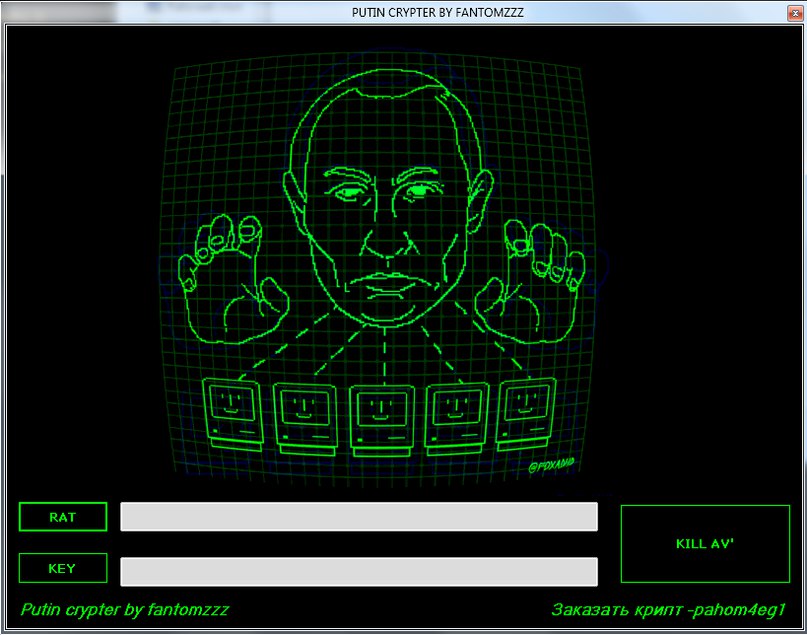
Task: Click the right hand in the illustration
Action: 530,280
